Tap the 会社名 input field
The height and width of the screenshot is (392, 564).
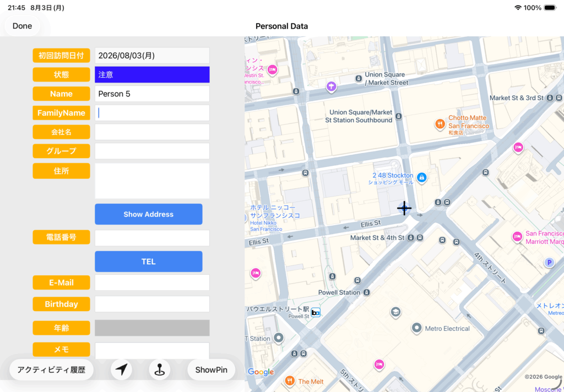pos(152,132)
